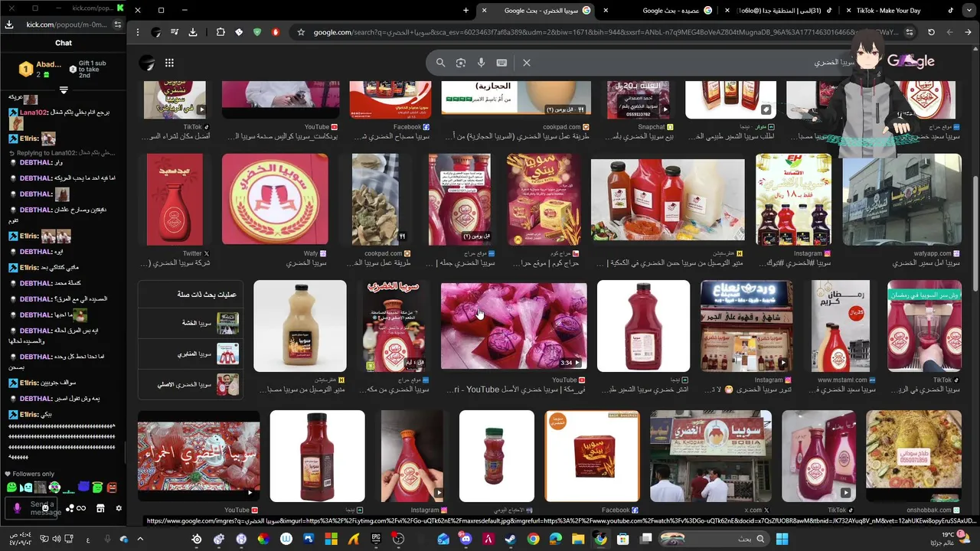Open the wafyapp.com storefront image

click(902, 200)
